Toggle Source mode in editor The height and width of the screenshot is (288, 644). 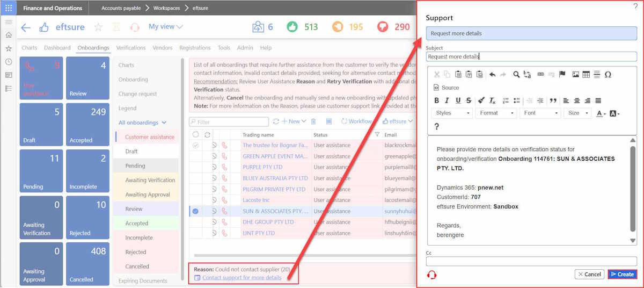tap(447, 88)
